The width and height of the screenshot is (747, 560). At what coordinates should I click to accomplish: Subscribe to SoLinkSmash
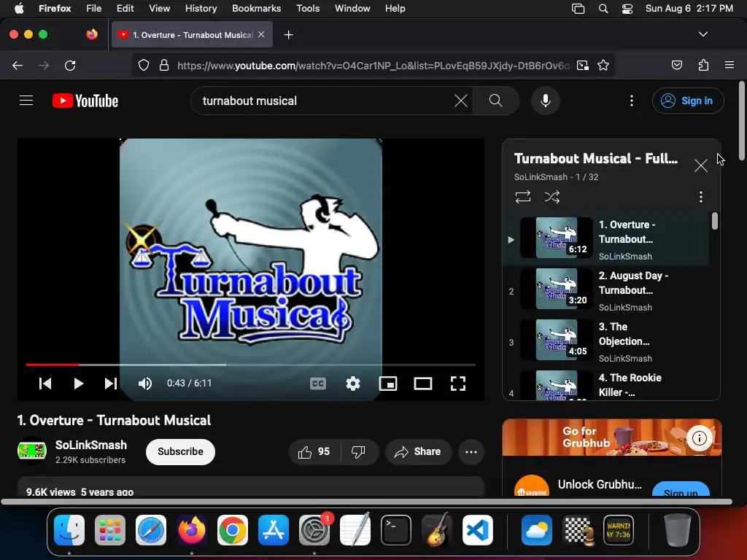pos(180,451)
